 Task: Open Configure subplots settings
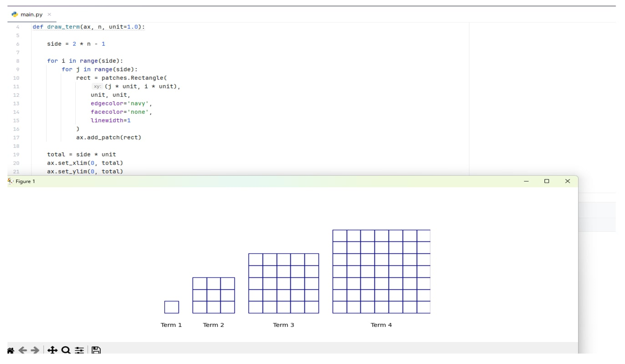click(79, 350)
